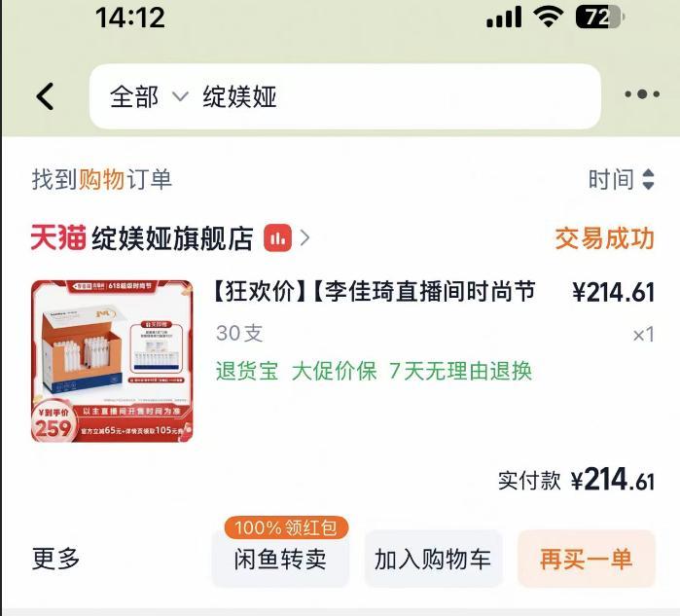
Task: Open the product thumbnail image
Action: point(112,361)
